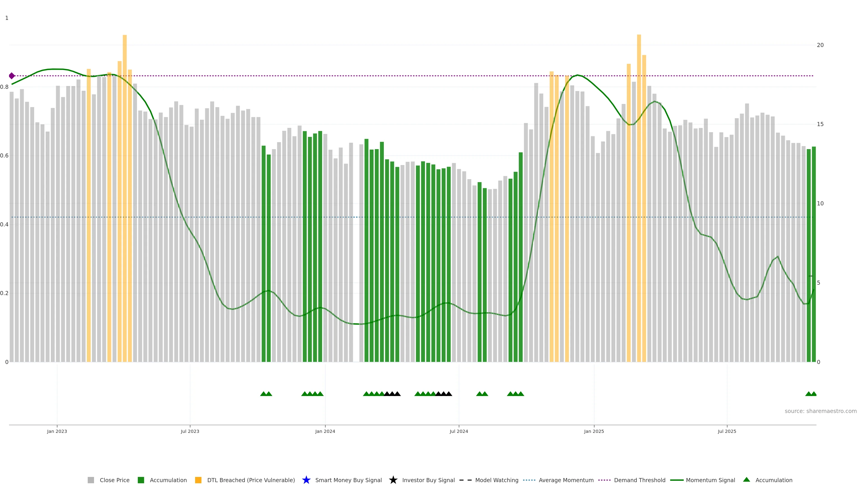This screenshot has width=868, height=488.
Task: Click the Jan 2023 axis label
Action: [x=57, y=431]
